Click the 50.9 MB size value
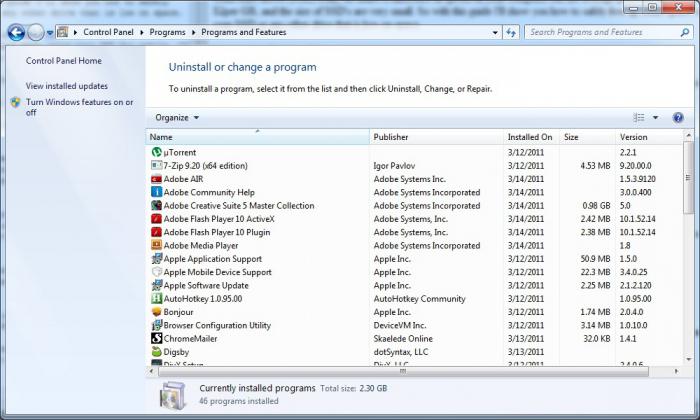700x420 pixels. (x=595, y=258)
